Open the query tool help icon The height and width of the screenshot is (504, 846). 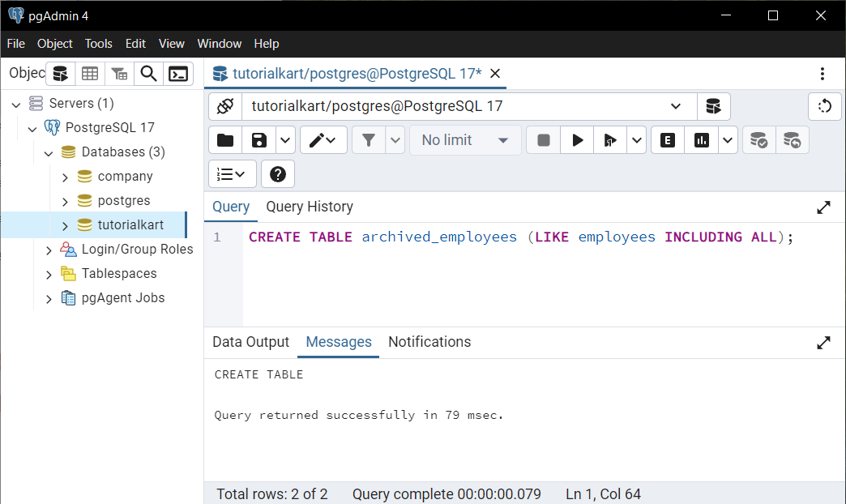coord(278,174)
